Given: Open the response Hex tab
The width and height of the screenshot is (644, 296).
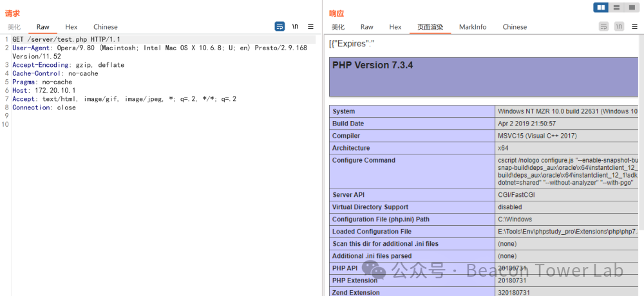Looking at the screenshot, I should [x=395, y=27].
